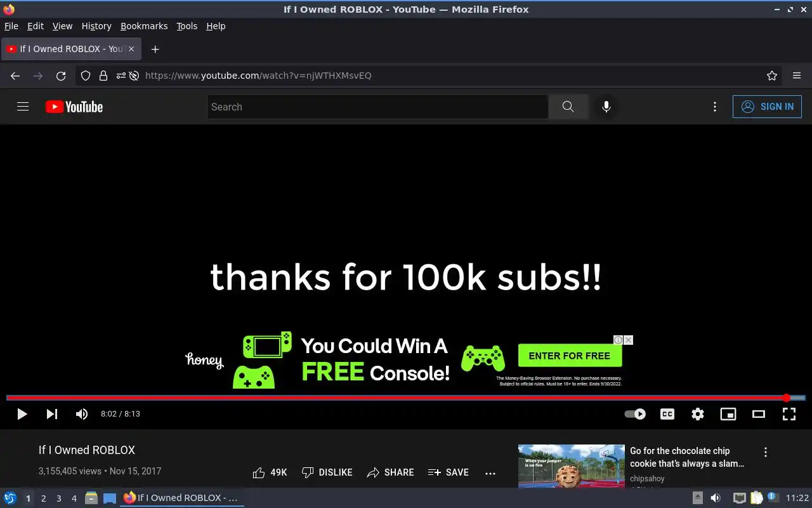Open the file manager taskbar icon
This screenshot has width=812, height=508.
click(91, 498)
